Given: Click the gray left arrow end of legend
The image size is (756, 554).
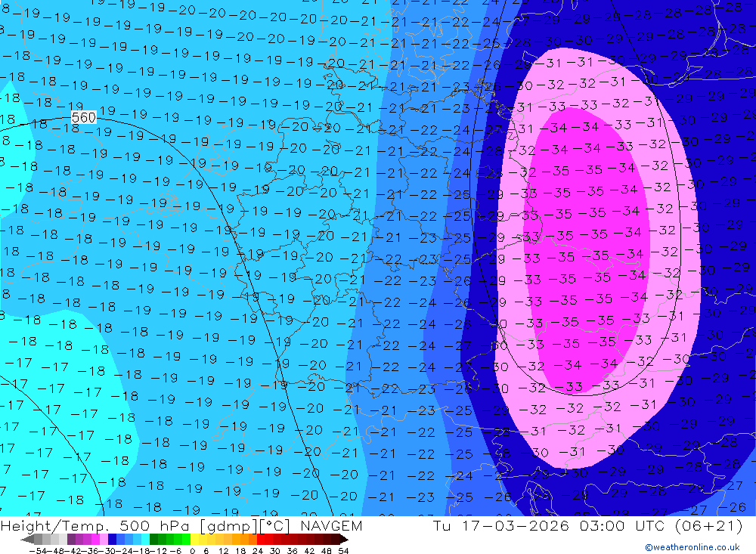Looking at the screenshot, I should point(27,540).
